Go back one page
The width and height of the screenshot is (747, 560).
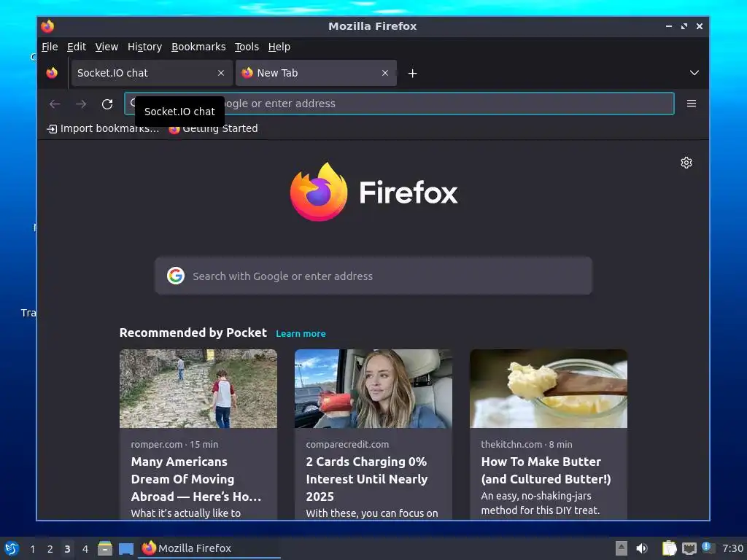pos(55,104)
